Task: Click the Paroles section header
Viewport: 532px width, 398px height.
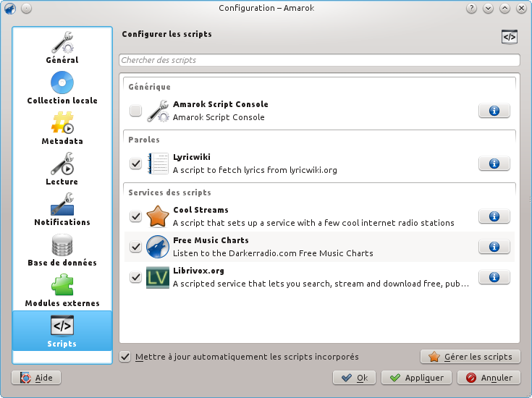Action: coord(144,140)
